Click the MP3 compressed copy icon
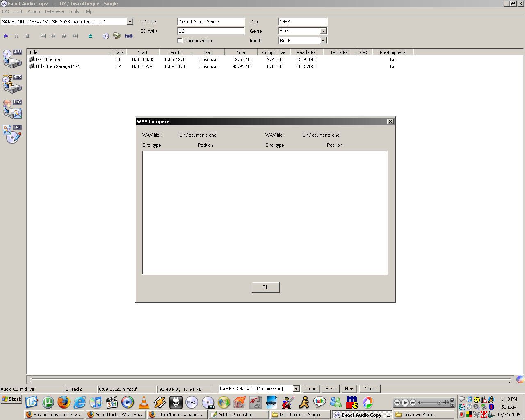This screenshot has height=420, width=525. (12, 84)
